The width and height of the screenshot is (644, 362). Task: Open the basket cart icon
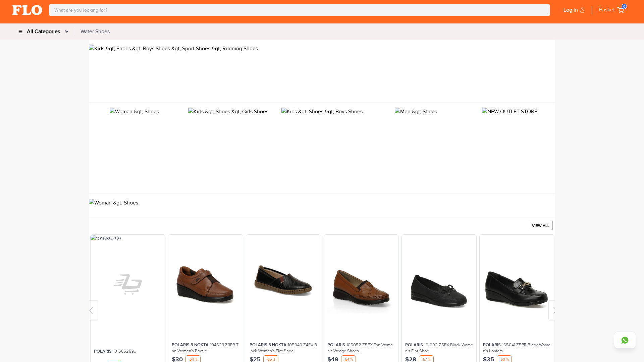[621, 10]
